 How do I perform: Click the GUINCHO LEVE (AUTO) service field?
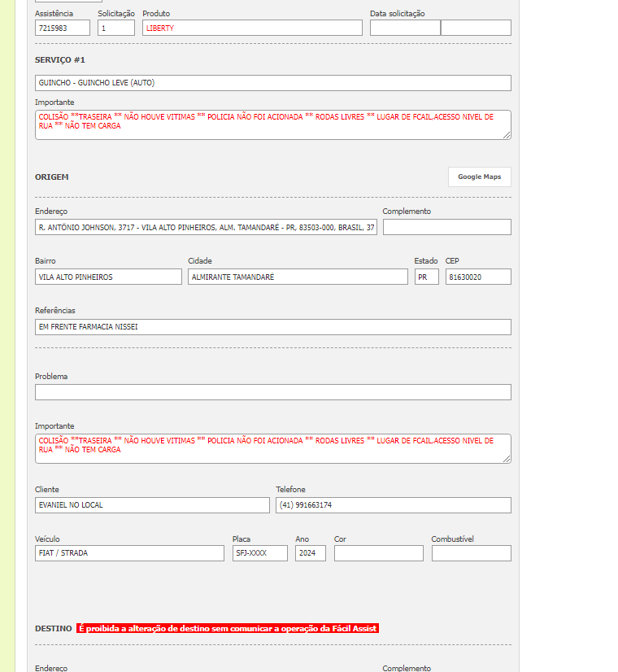pyautogui.click(x=272, y=83)
